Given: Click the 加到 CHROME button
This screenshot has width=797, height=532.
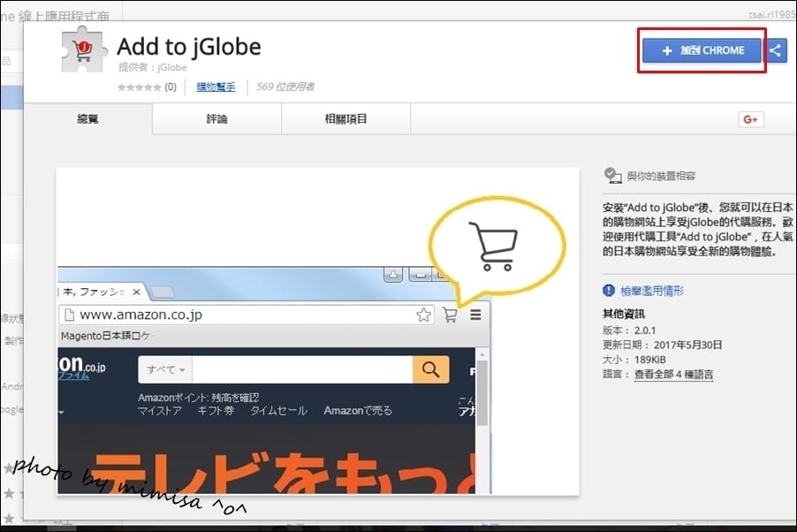Looking at the screenshot, I should point(701,50).
